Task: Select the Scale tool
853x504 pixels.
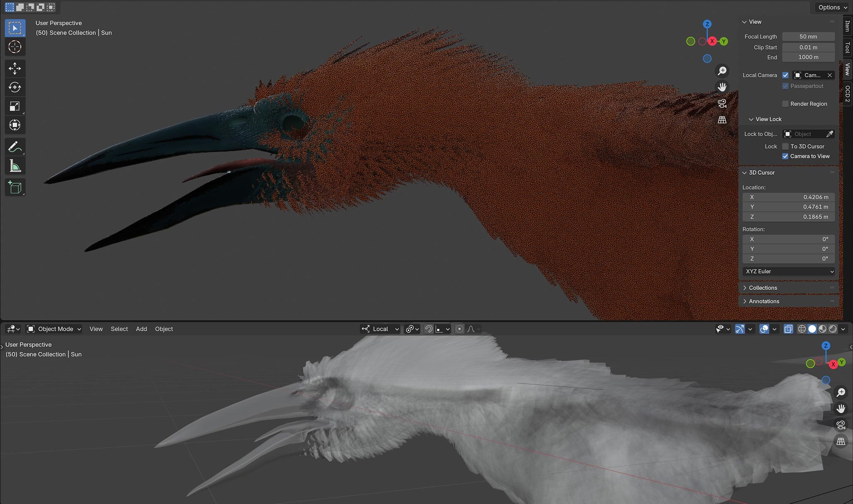Action: [x=15, y=107]
